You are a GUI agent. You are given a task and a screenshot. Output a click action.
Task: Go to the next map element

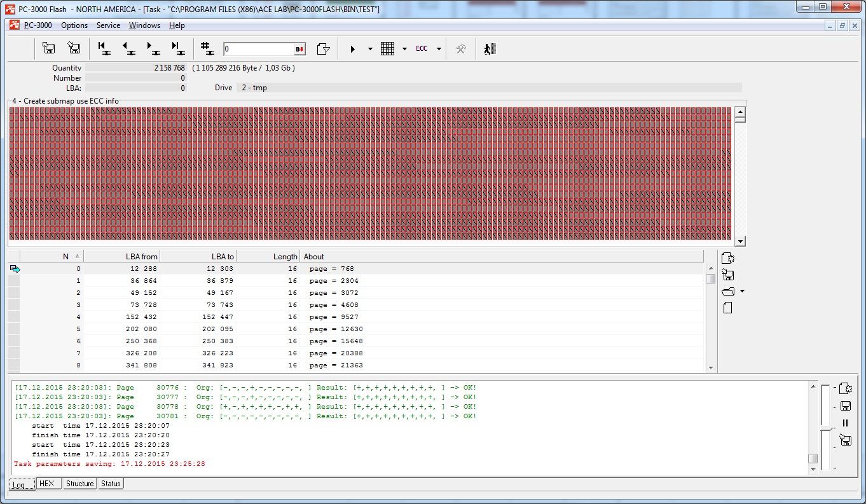click(153, 48)
